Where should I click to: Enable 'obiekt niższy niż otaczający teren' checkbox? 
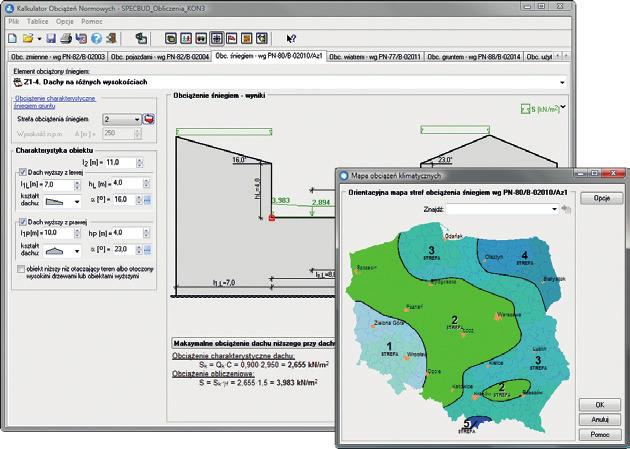[x=21, y=269]
